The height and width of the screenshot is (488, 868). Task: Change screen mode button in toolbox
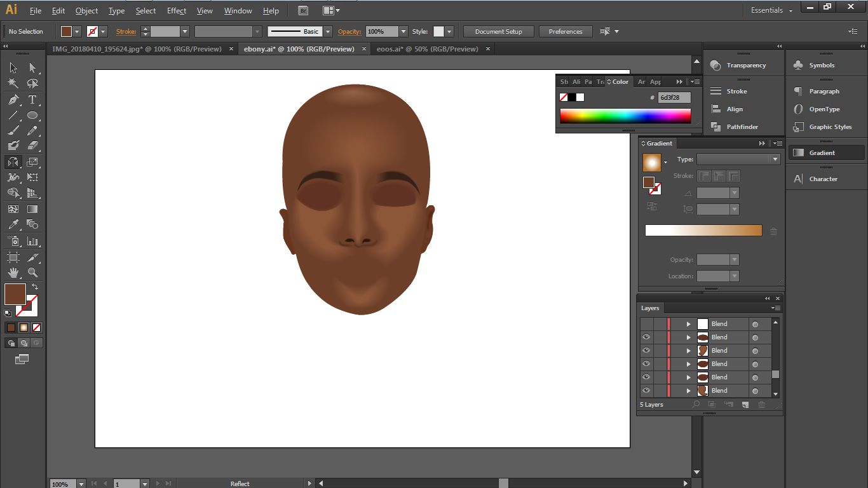[x=22, y=359]
